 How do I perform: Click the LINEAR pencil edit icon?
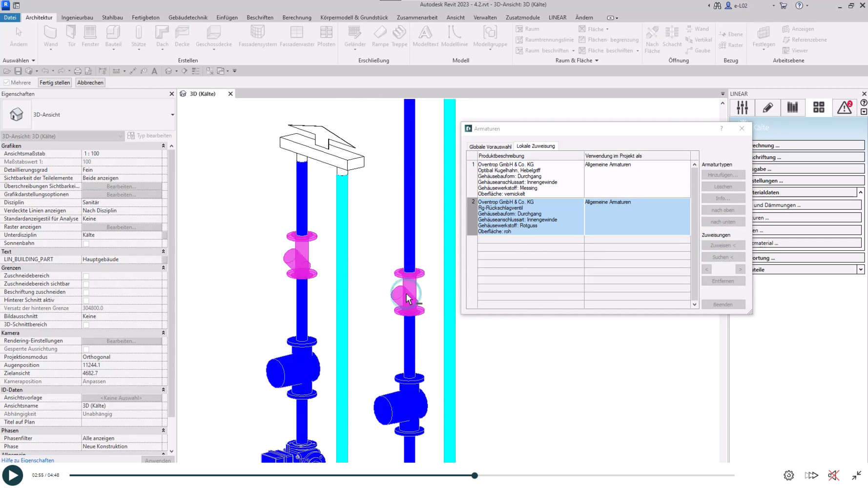pyautogui.click(x=767, y=107)
